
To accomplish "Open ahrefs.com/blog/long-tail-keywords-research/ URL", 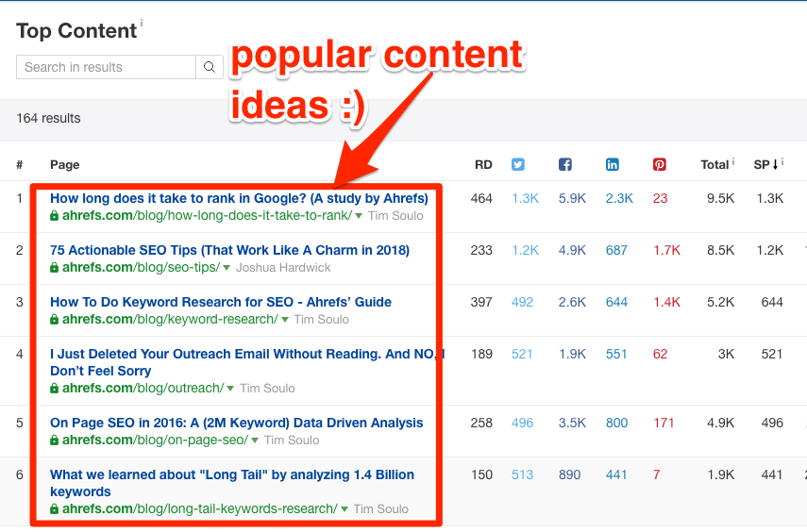I will [200, 508].
